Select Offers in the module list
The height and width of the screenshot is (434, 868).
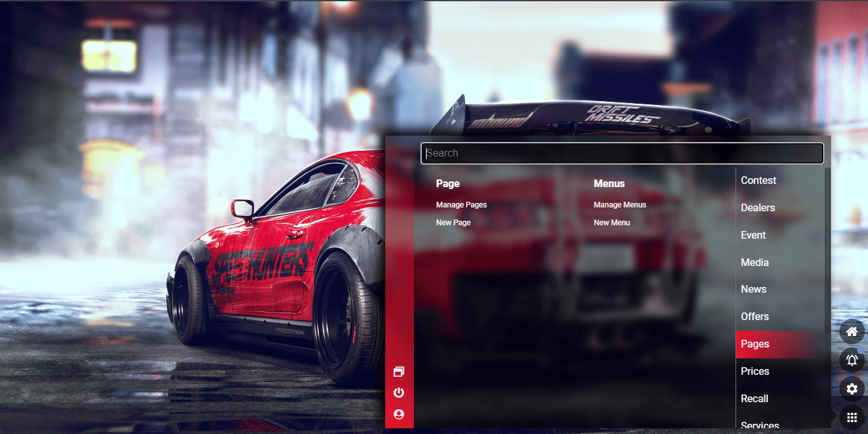[755, 317]
